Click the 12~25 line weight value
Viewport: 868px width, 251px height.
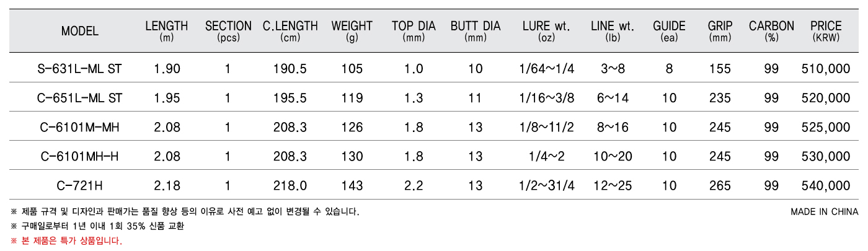(x=613, y=185)
